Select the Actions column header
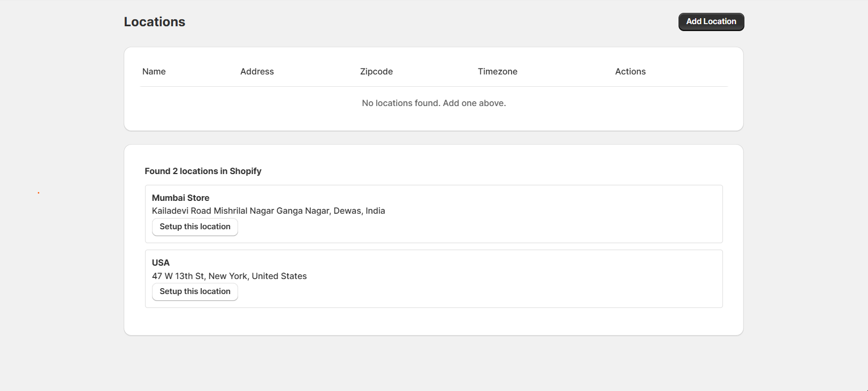 pos(630,72)
